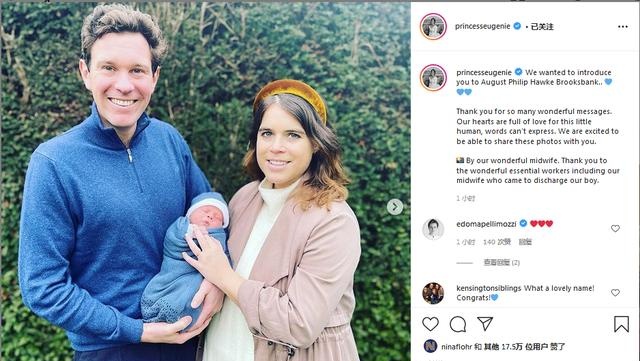Open princesseugenie avatar beside the caption

(433, 77)
